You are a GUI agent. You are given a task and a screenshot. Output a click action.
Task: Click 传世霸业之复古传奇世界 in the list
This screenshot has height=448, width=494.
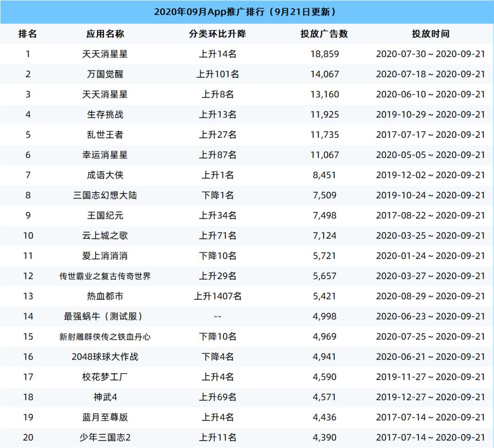[x=105, y=276]
